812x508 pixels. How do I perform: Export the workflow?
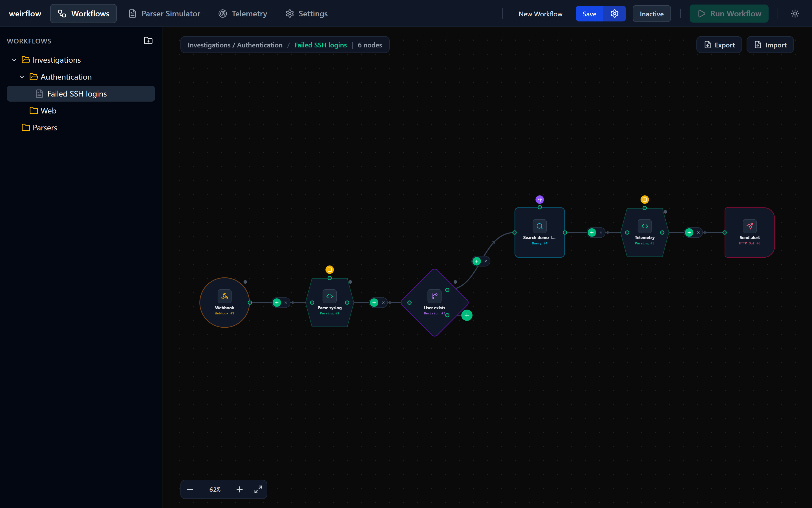[x=719, y=45]
